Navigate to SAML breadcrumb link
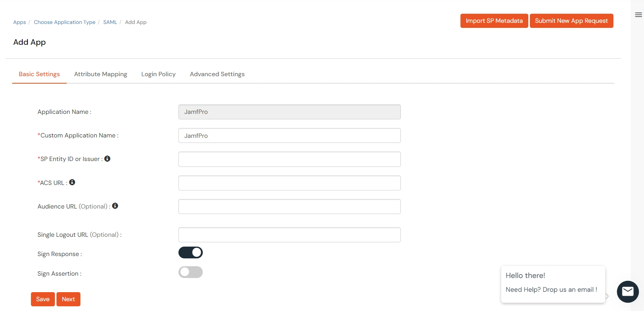The width and height of the screenshot is (644, 311). coord(110,22)
